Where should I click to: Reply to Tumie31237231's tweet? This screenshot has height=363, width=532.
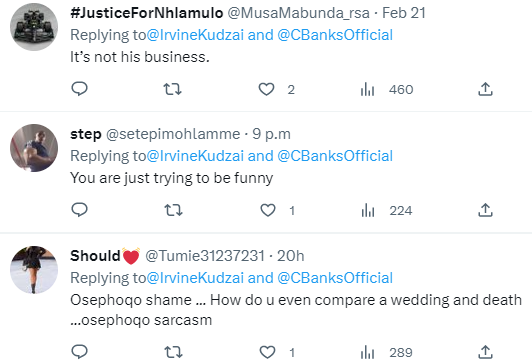(79, 352)
